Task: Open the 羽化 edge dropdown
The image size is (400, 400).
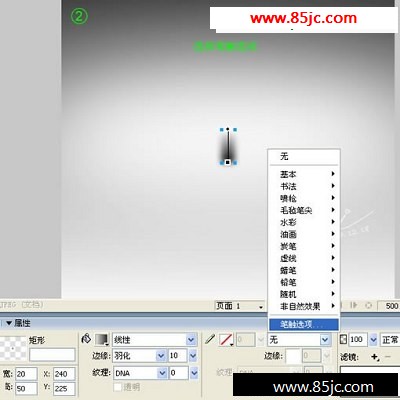Action: coord(139,356)
